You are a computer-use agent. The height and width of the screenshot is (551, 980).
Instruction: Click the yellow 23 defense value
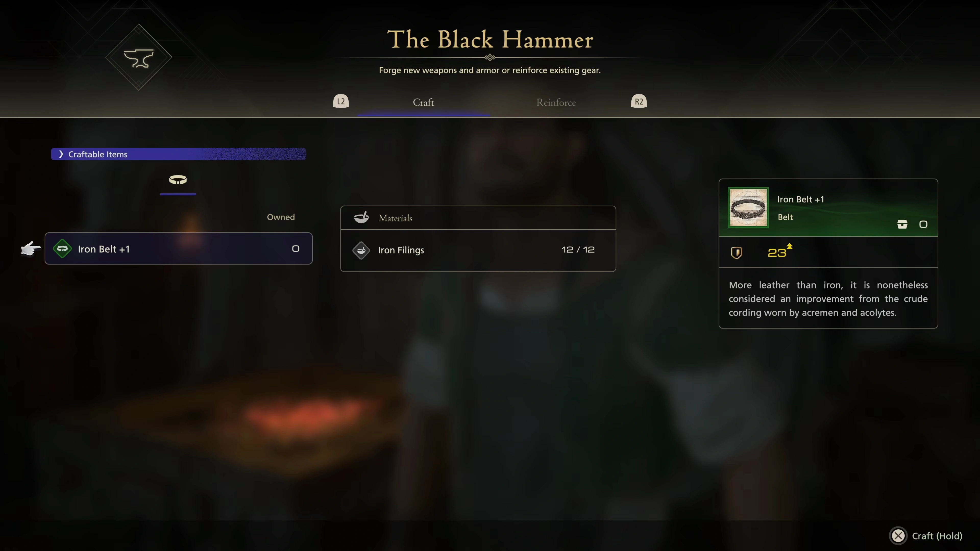click(777, 253)
